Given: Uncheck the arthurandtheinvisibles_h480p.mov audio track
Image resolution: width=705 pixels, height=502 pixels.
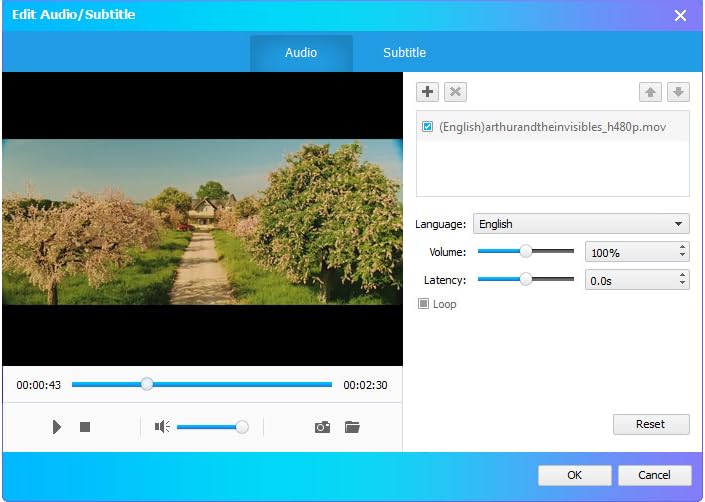Looking at the screenshot, I should (428, 127).
